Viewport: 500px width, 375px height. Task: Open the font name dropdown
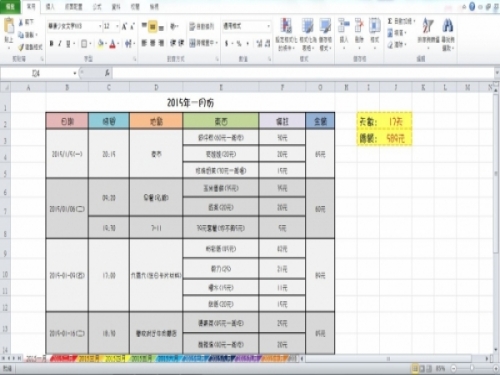point(100,26)
